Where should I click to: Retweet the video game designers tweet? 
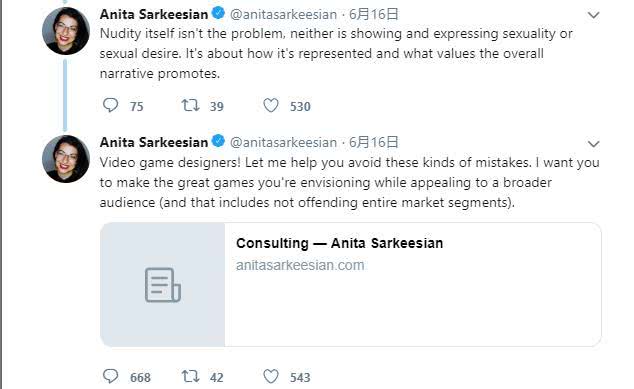tap(190, 376)
